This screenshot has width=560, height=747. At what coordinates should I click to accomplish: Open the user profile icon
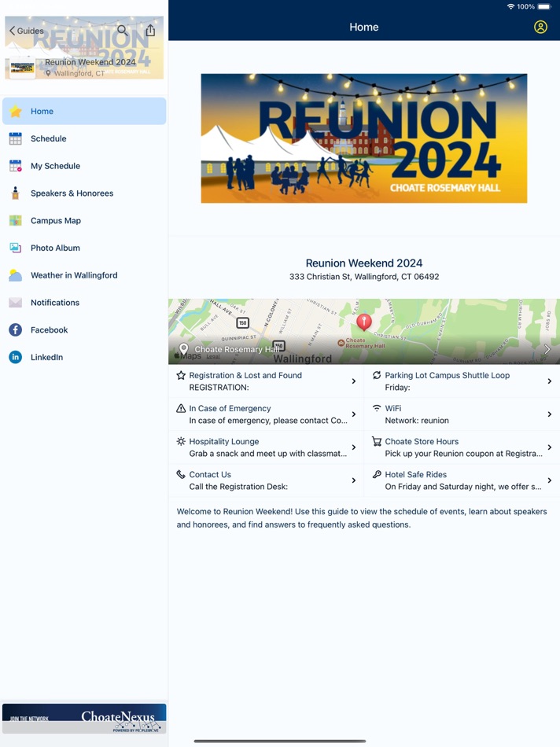[x=540, y=28]
